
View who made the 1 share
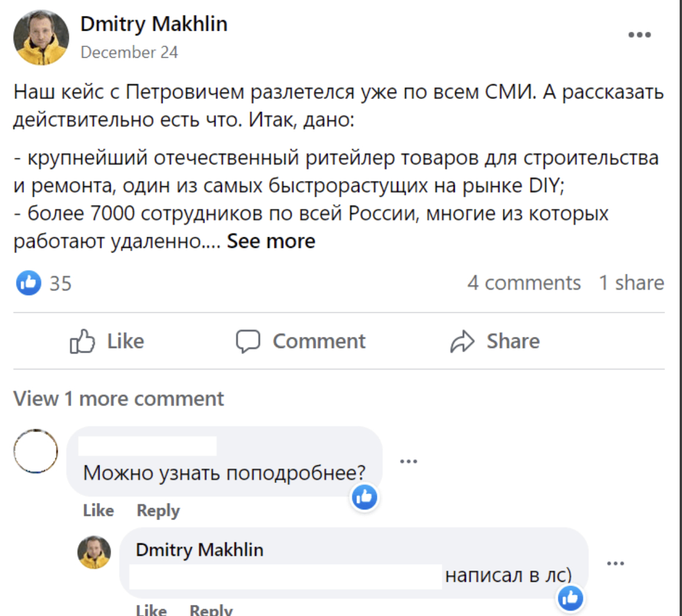[631, 283]
